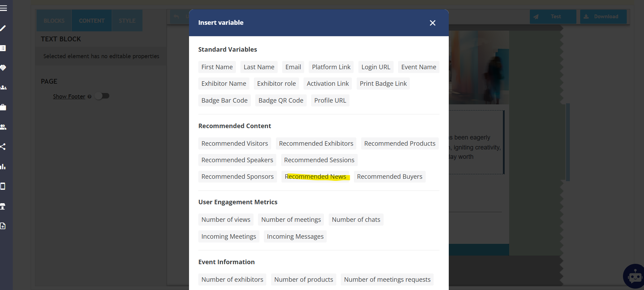This screenshot has height=290, width=644.
Task: Open the chatbot assistant icon
Action: pyautogui.click(x=634, y=277)
